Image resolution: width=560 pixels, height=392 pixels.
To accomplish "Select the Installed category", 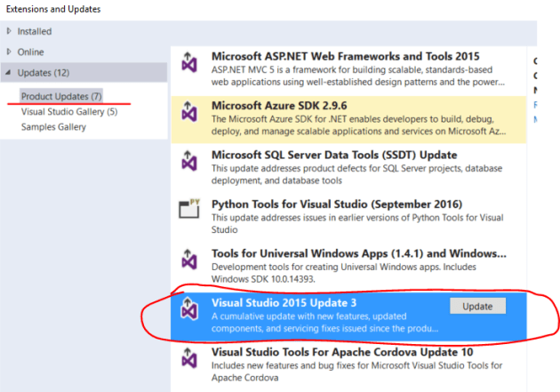I will point(35,31).
